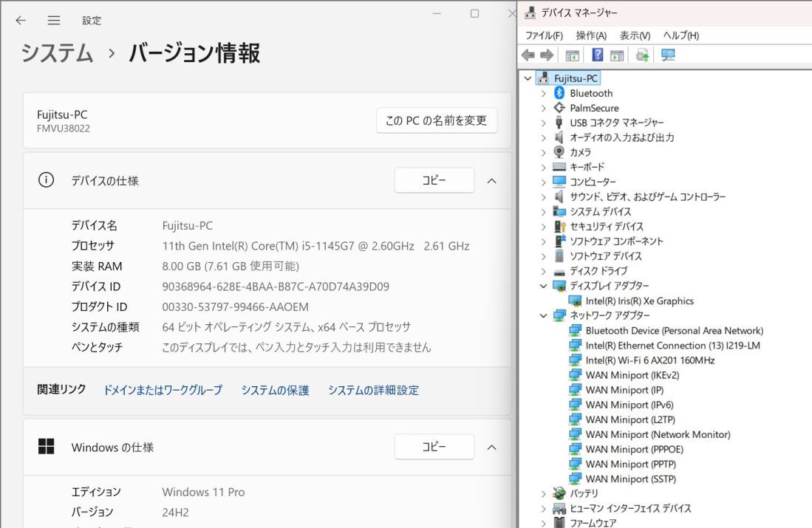Expand the バッテリ tree node

tap(545, 493)
